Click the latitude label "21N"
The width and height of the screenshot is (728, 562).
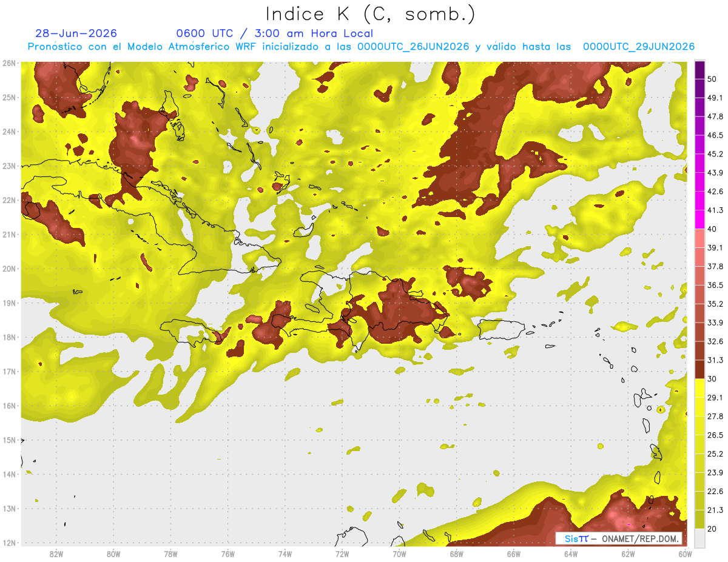coord(9,235)
